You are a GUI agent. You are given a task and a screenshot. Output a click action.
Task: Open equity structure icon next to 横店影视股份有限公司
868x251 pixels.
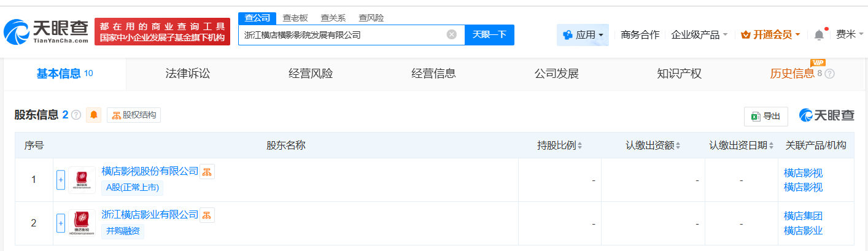[x=207, y=171]
